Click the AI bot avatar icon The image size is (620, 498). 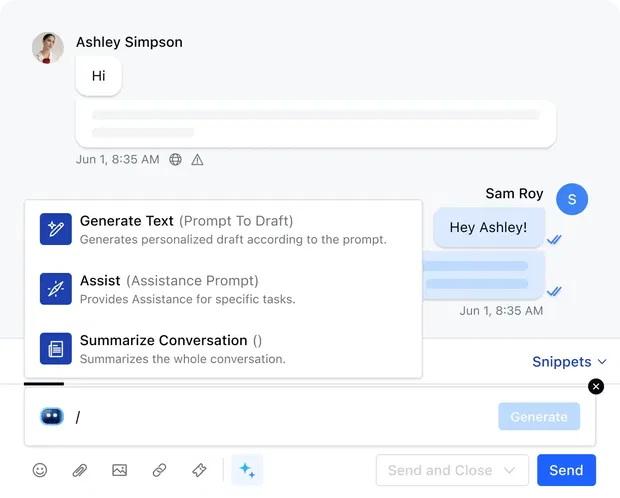coord(52,416)
